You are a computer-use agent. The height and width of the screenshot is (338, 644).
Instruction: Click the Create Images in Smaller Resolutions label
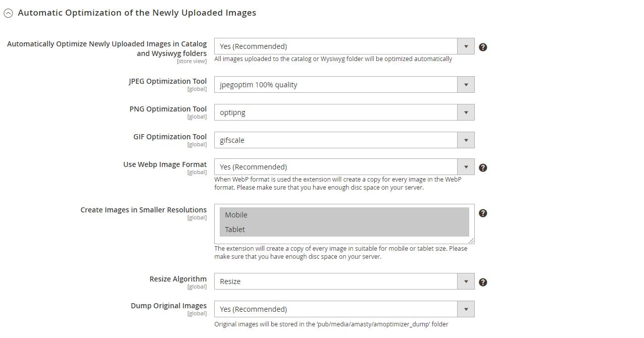[x=143, y=210]
